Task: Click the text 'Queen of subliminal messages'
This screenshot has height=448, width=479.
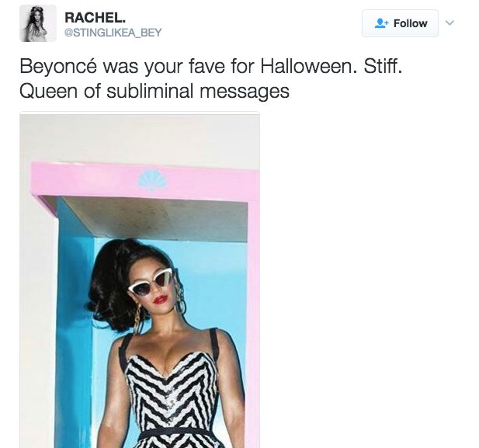Action: (154, 91)
